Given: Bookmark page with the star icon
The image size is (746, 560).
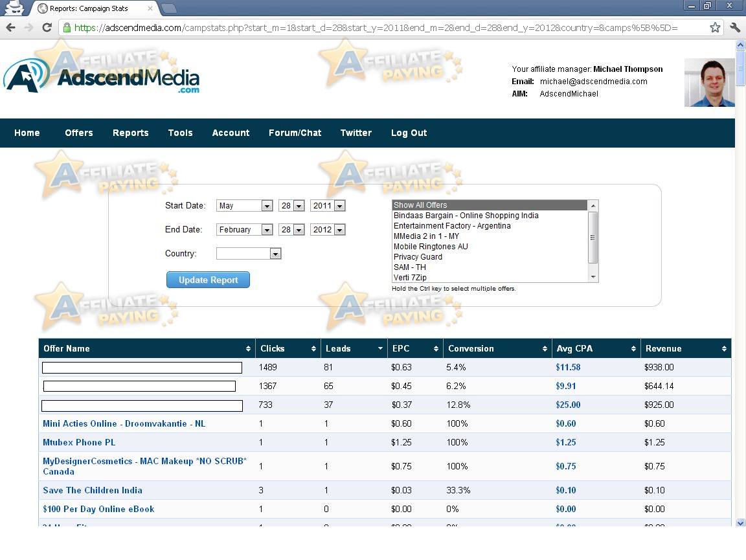Looking at the screenshot, I should coord(715,28).
